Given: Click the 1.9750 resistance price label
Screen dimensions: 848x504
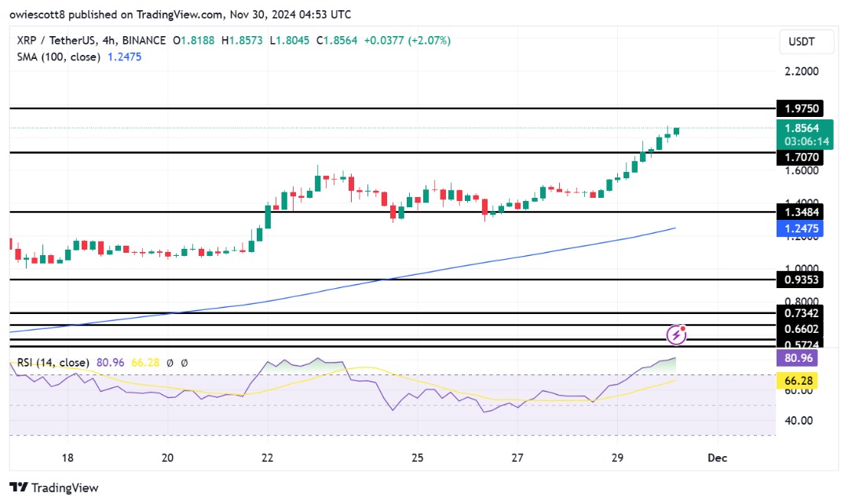Looking at the screenshot, I should [x=800, y=108].
